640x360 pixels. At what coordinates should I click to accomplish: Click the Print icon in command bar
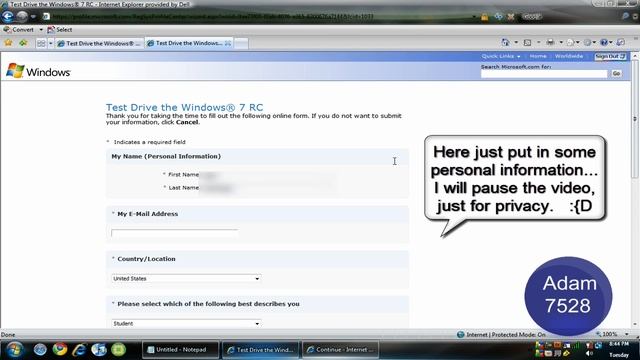pyautogui.click(x=550, y=42)
